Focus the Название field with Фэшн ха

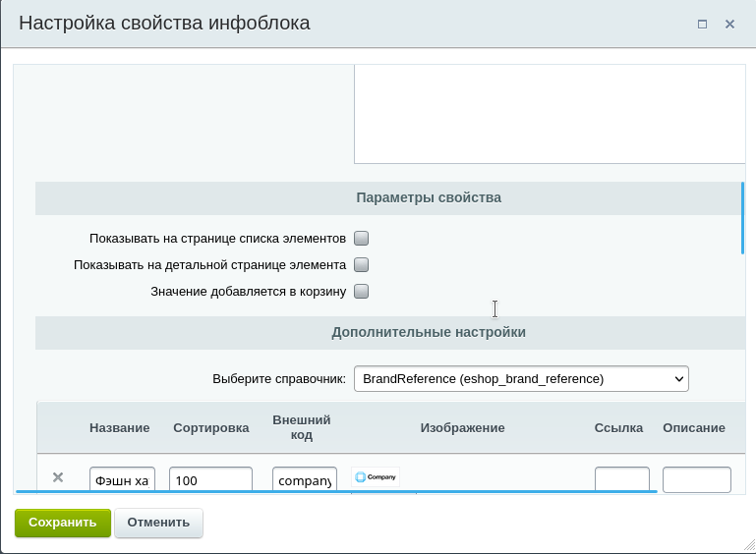(122, 479)
